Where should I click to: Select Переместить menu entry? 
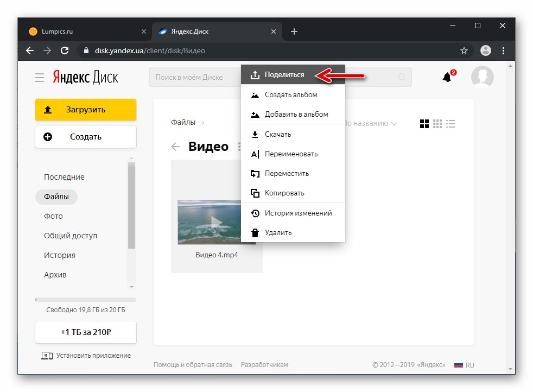293,173
